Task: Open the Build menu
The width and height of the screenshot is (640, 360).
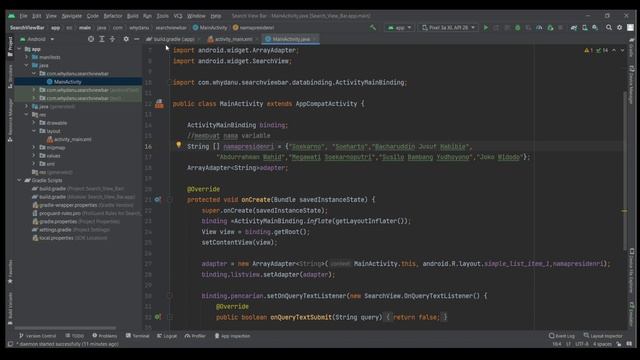Action: pyautogui.click(x=133, y=16)
